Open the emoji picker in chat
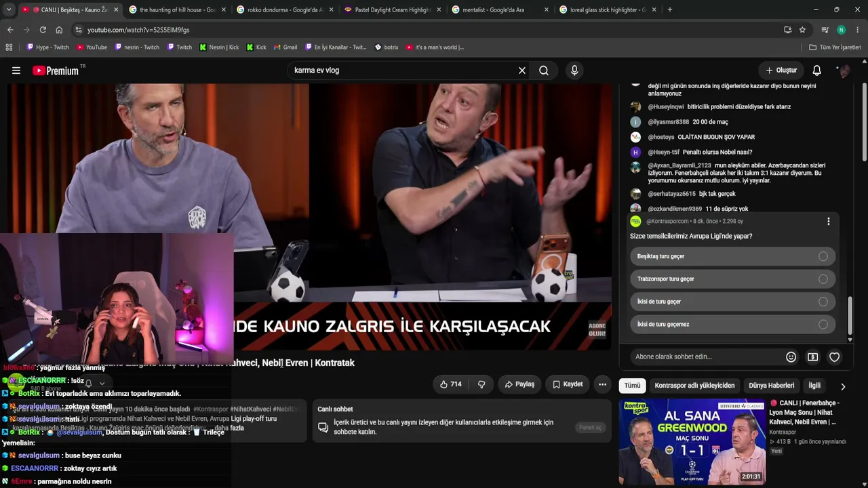The image size is (868, 488). click(x=791, y=357)
